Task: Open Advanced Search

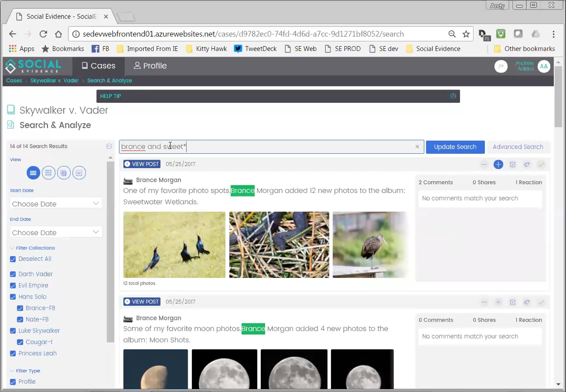Action: [518, 147]
